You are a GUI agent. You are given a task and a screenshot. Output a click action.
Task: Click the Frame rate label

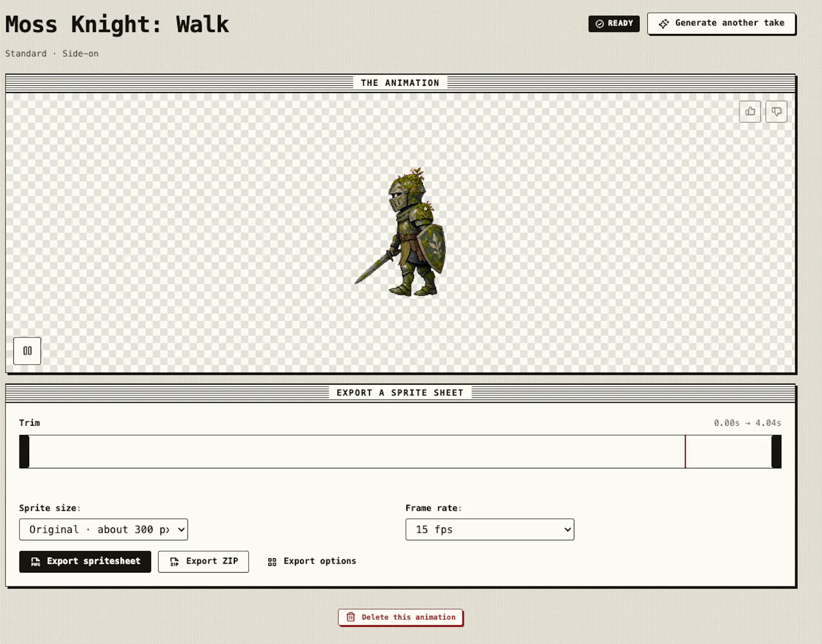pyautogui.click(x=434, y=508)
